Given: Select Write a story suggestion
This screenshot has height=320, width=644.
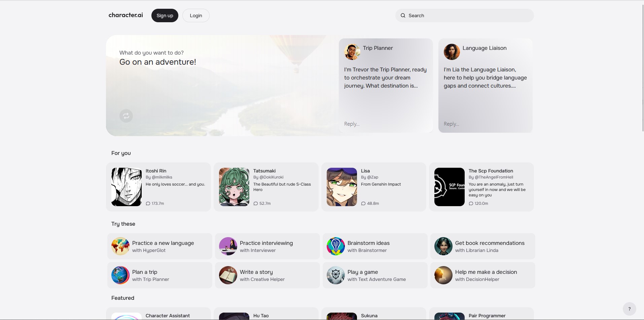Looking at the screenshot, I should [267, 275].
